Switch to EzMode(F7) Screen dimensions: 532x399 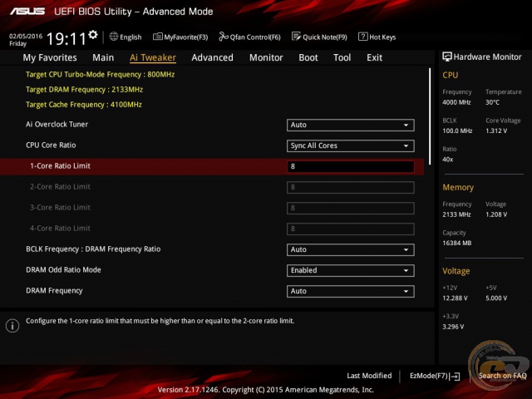pyautogui.click(x=434, y=376)
